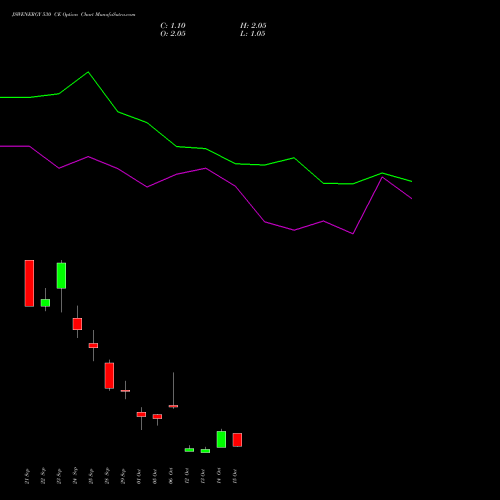Click the green candle for 23 Sep
500x500 pixels.
(61, 276)
